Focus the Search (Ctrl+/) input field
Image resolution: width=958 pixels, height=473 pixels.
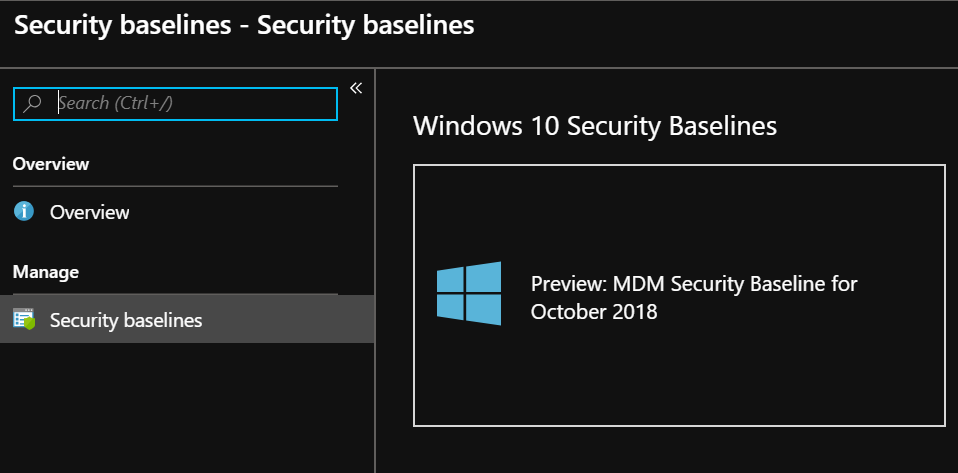(x=190, y=103)
